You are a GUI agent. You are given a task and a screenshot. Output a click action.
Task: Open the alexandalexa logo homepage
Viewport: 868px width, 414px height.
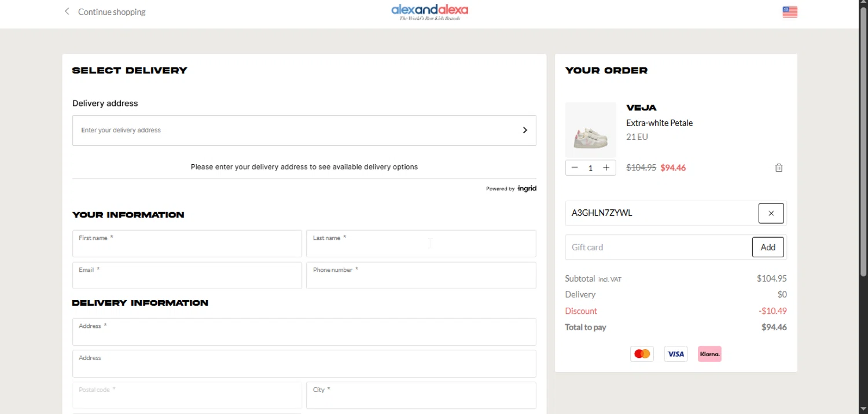tap(429, 12)
